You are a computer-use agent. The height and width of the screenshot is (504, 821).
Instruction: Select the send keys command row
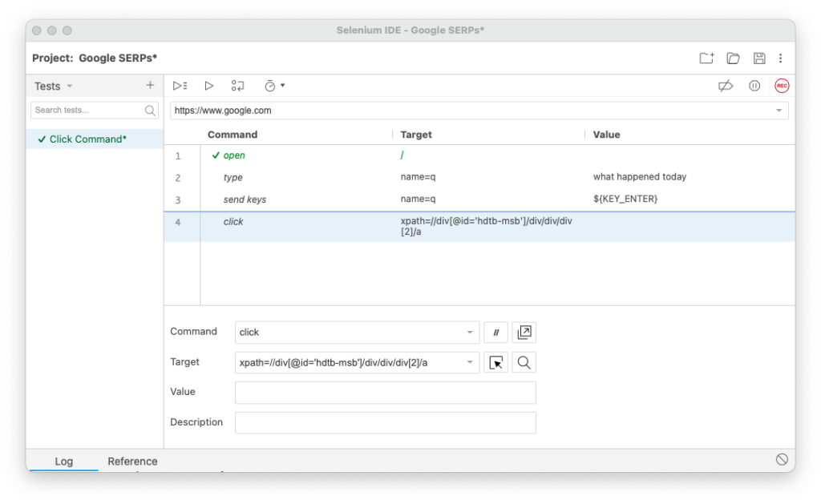[x=479, y=200]
